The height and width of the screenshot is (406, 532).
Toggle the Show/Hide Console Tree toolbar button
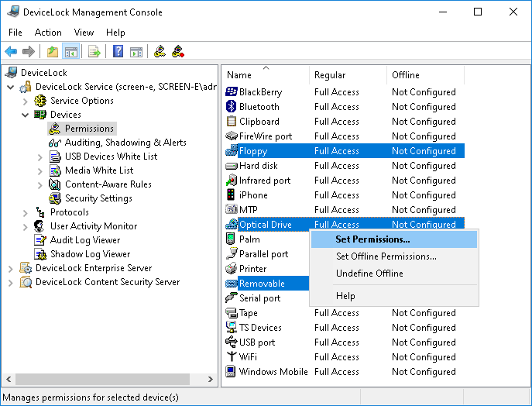click(x=71, y=52)
